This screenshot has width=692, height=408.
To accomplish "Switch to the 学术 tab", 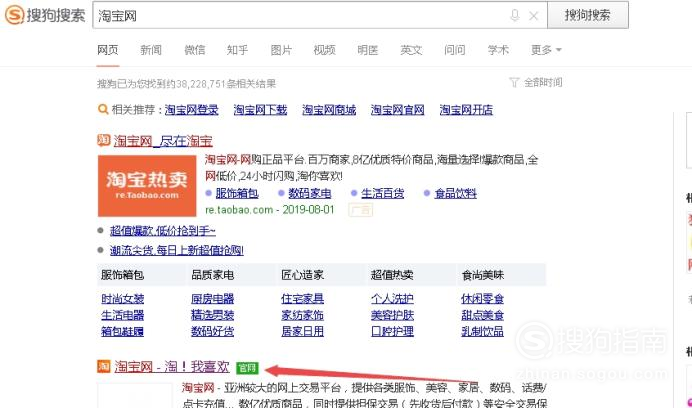I will click(498, 50).
